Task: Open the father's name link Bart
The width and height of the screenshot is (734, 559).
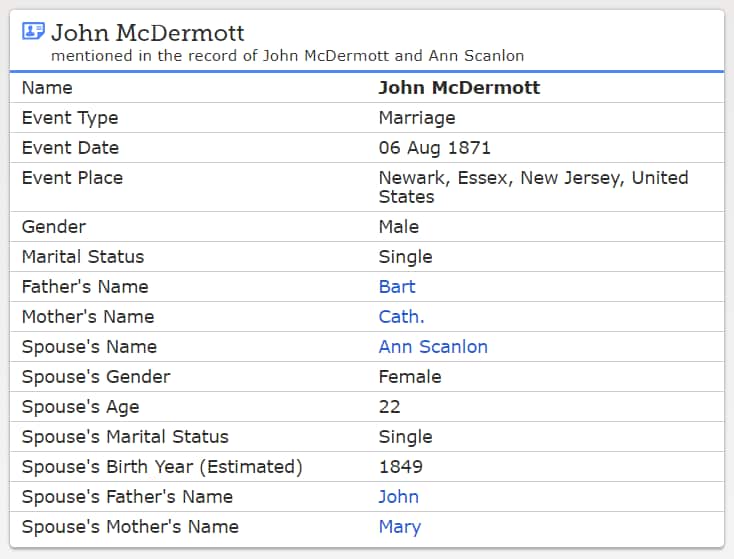Action: tap(397, 287)
